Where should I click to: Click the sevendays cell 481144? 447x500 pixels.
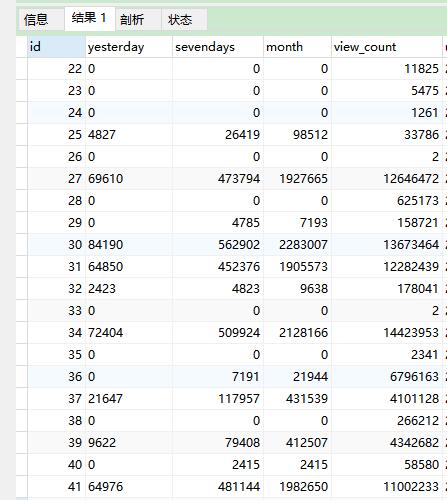click(218, 487)
